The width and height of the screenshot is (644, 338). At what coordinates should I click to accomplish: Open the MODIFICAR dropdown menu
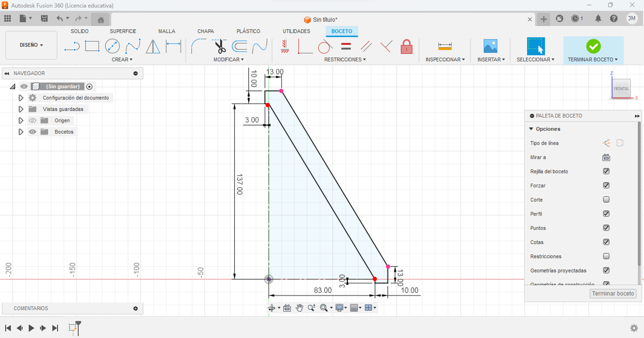point(228,59)
